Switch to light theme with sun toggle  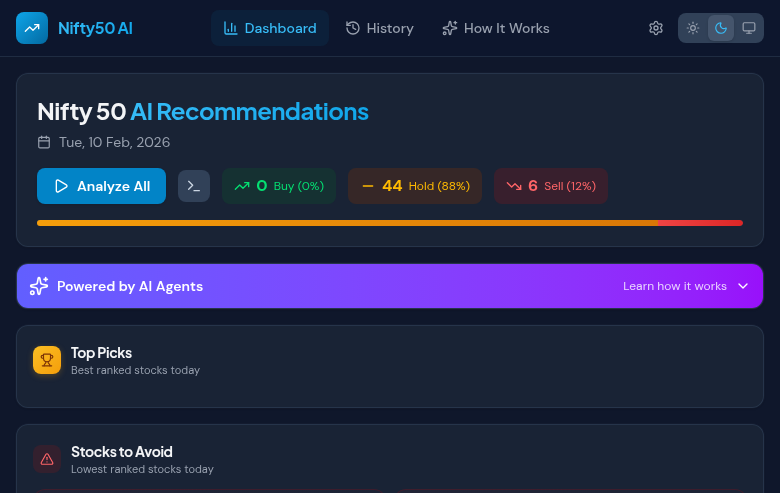coord(693,28)
